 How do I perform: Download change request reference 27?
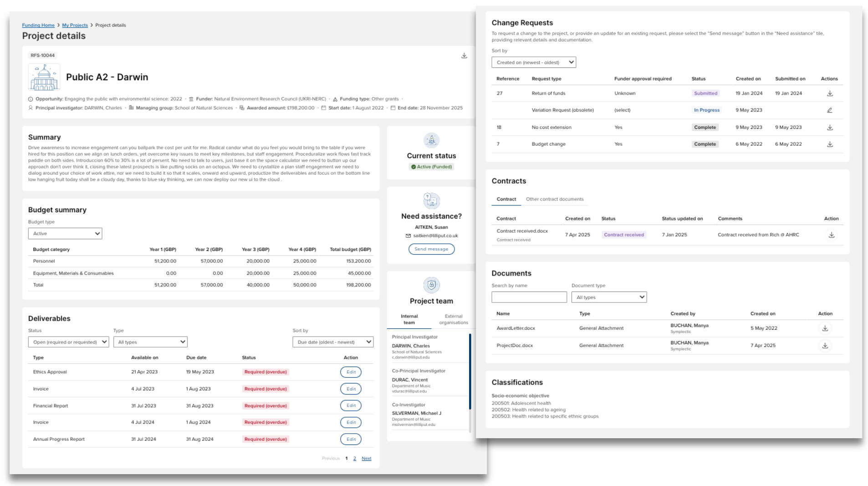830,93
